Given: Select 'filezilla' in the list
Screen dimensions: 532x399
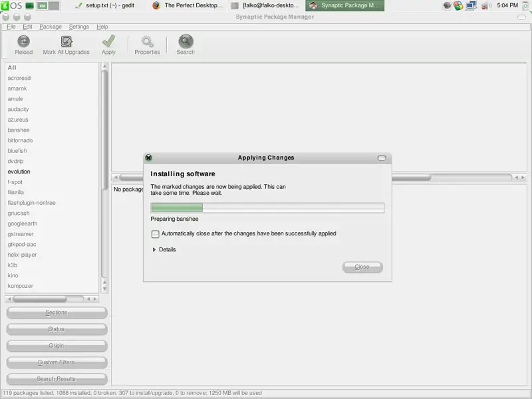Looking at the screenshot, I should tap(52, 192).
